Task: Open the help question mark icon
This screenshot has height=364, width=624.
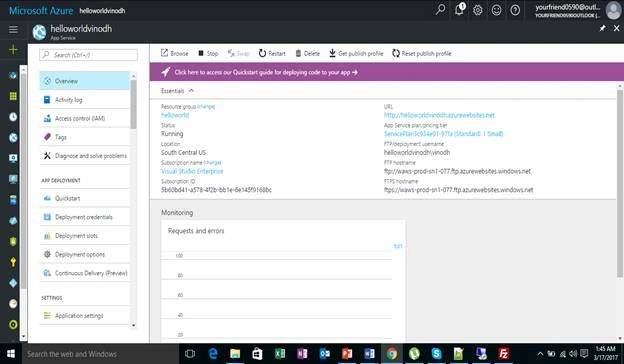Action: [515, 10]
